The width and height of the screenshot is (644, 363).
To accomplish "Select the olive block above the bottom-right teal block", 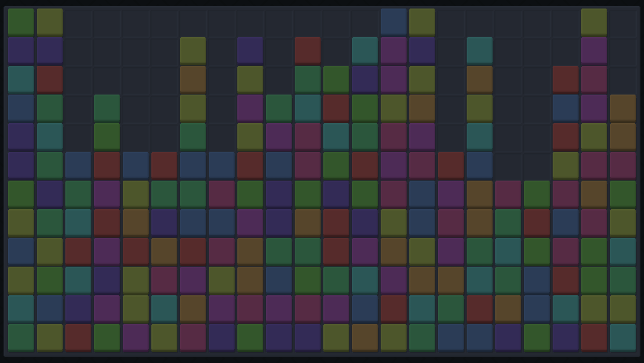I will click(x=623, y=309).
